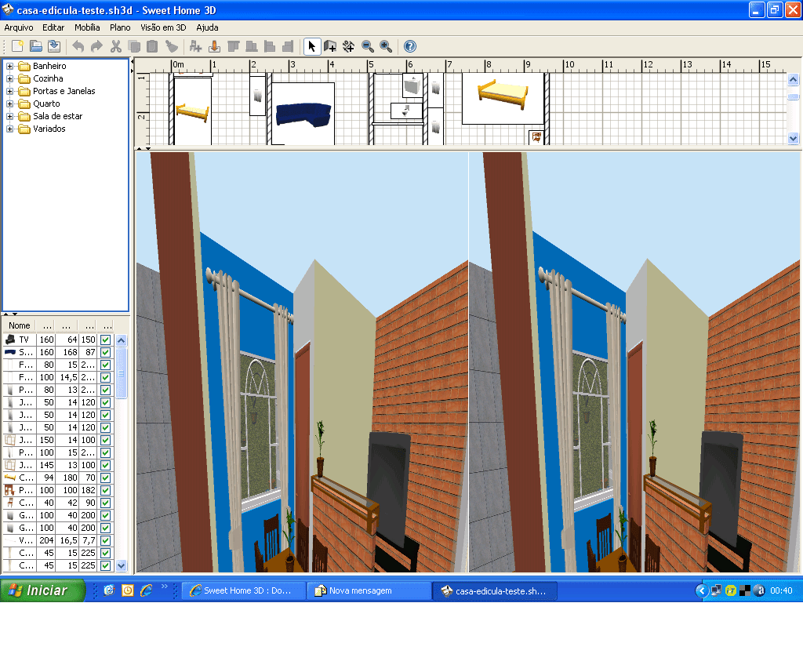Uncheck the visible box for the 94x180x70 furniture row
The width and height of the screenshot is (803, 672).
pos(105,478)
